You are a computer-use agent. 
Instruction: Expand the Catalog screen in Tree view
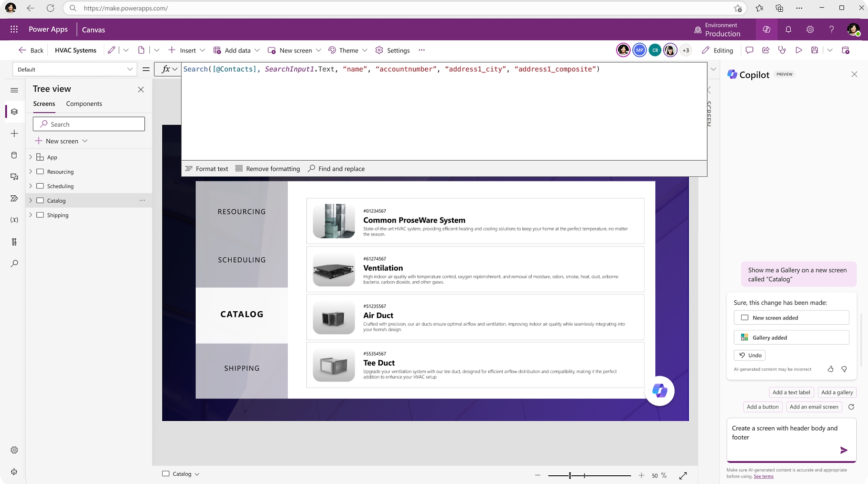[x=30, y=200]
